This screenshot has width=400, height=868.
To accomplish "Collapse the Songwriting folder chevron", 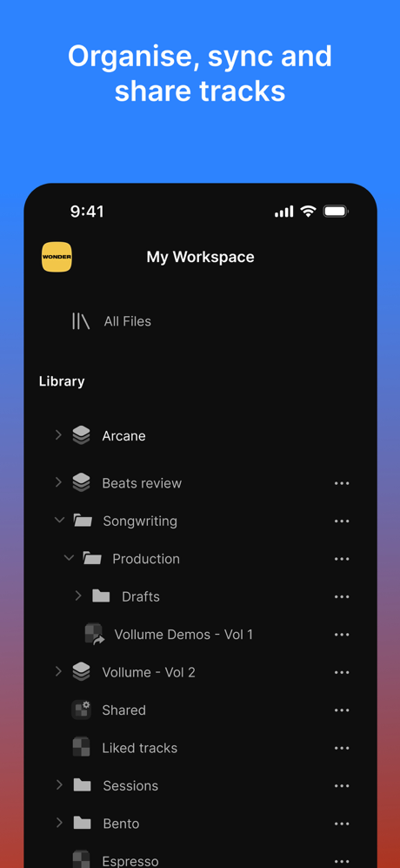I will 59,521.
